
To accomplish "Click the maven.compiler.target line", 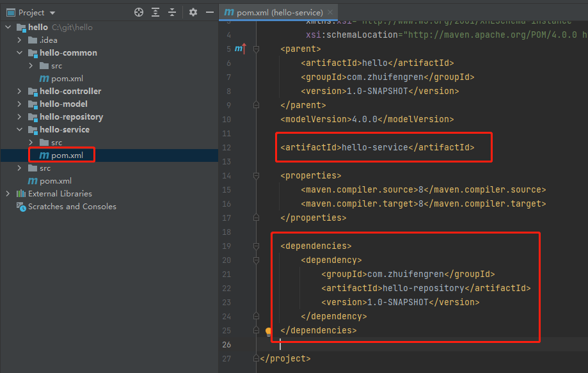I will pyautogui.click(x=424, y=203).
